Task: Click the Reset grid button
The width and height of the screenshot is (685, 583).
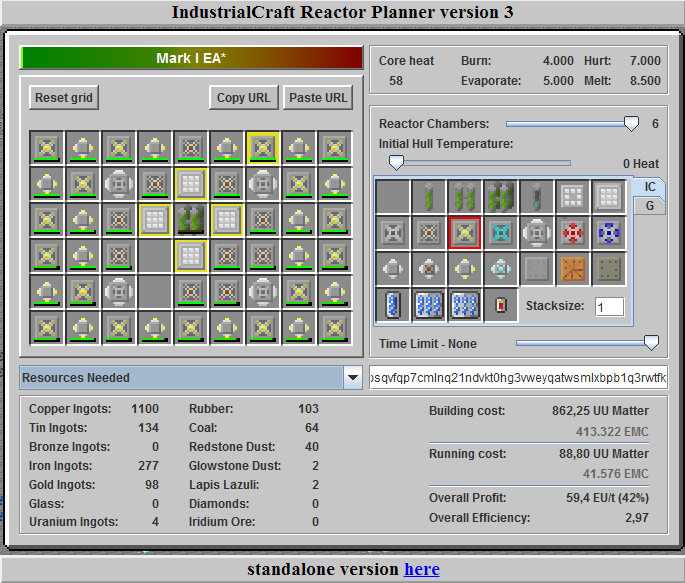Action: click(64, 97)
